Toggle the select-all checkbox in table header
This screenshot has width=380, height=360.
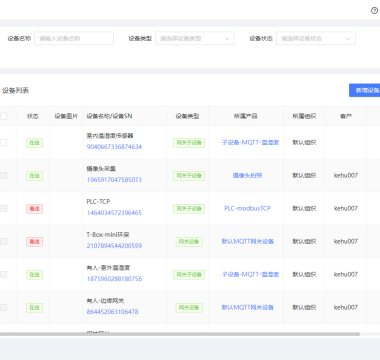pyautogui.click(x=3, y=116)
